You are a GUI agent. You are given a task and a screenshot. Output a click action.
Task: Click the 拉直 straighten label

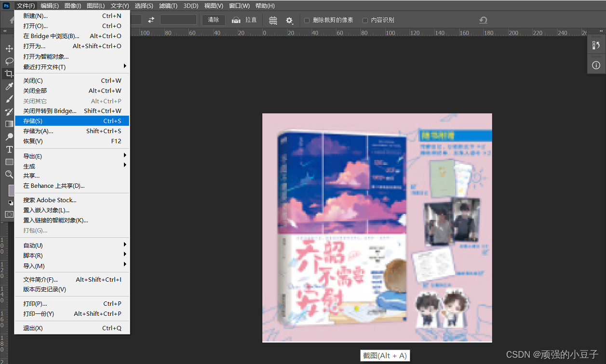(x=251, y=20)
